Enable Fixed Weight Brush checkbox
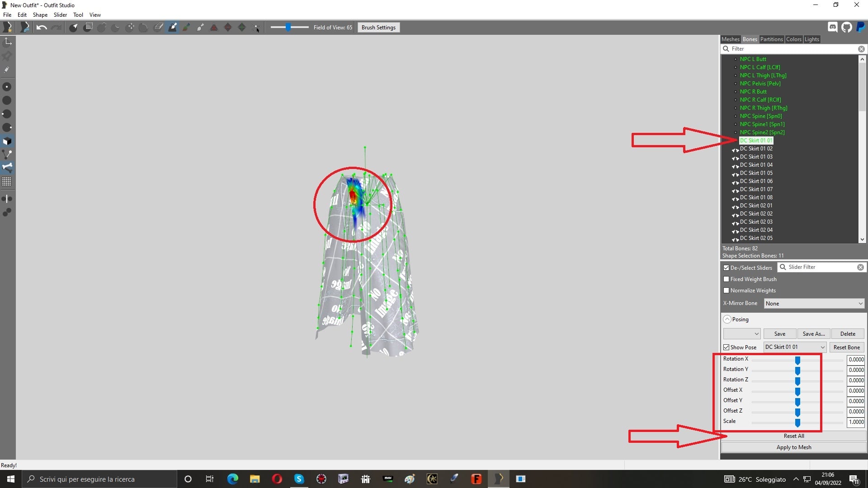 coord(726,279)
